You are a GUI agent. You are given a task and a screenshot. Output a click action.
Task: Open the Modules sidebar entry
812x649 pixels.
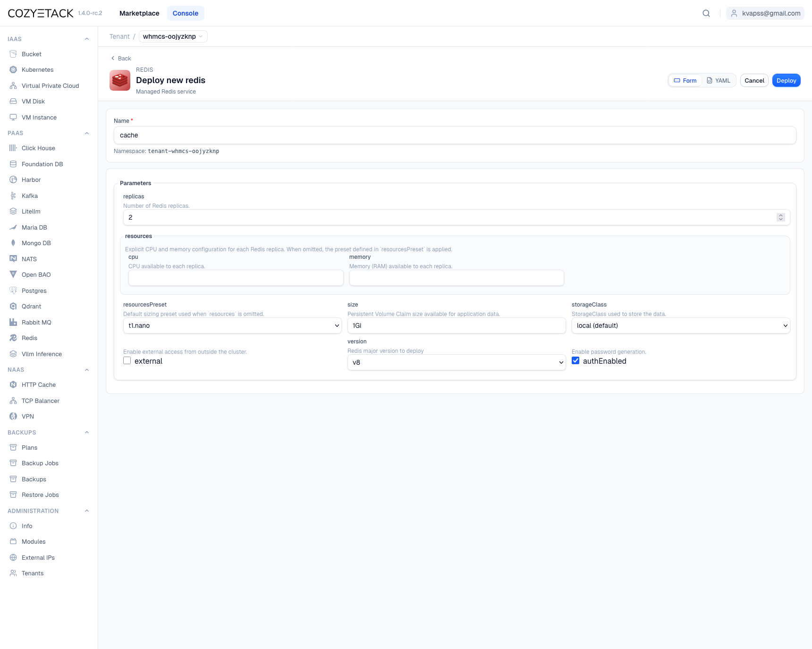pyautogui.click(x=34, y=541)
